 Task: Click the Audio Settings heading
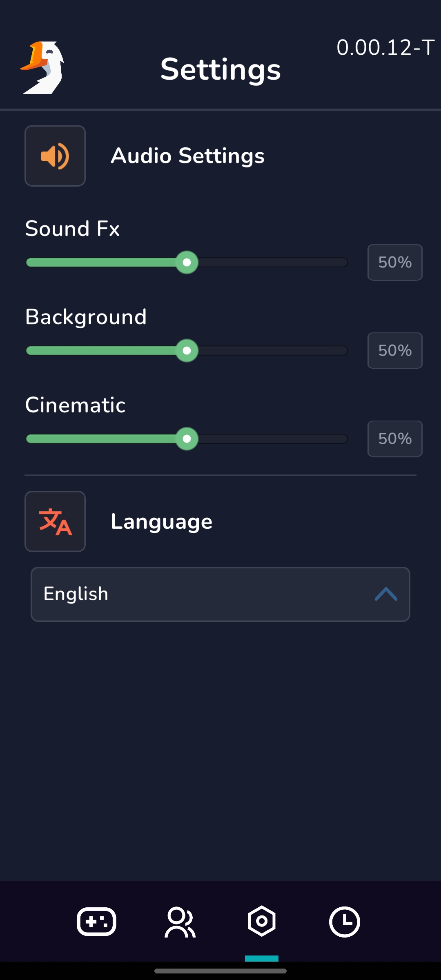coord(188,156)
